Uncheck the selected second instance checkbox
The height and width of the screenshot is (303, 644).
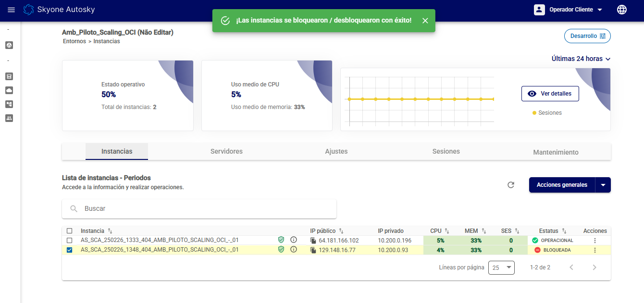click(x=70, y=250)
